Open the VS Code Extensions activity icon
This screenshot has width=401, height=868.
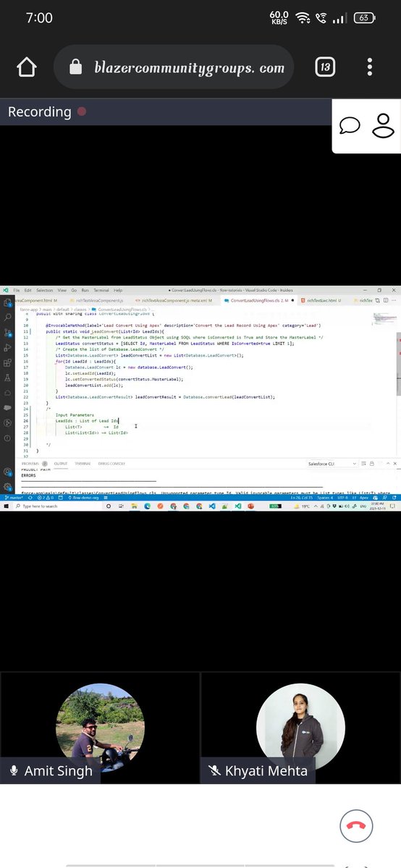(x=7, y=363)
